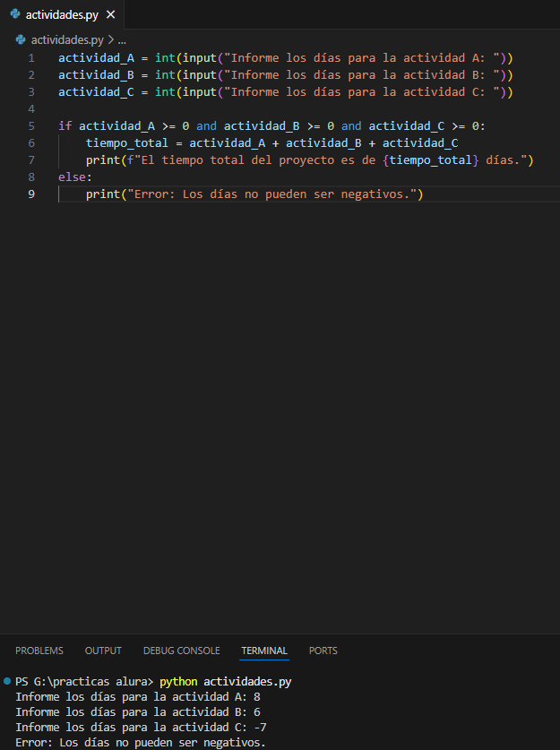Click the terminal error message line
Viewport: 560px width, 750px height.
pos(141,743)
